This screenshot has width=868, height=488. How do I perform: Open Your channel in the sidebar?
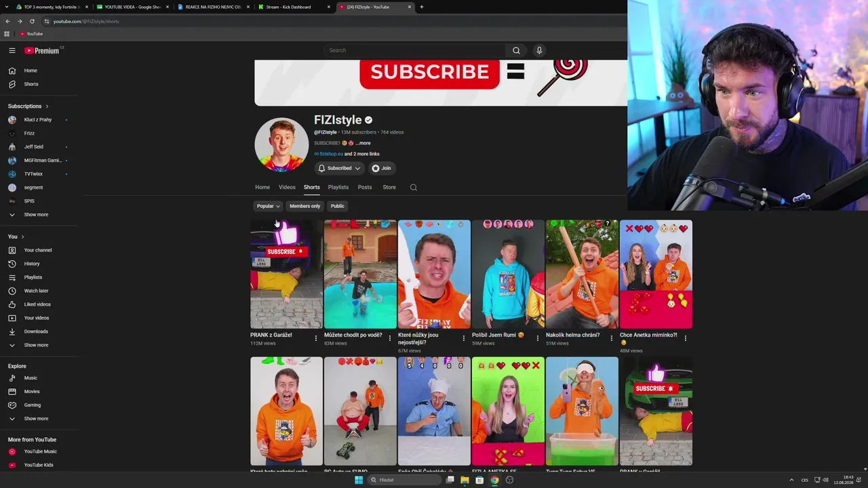coord(39,250)
